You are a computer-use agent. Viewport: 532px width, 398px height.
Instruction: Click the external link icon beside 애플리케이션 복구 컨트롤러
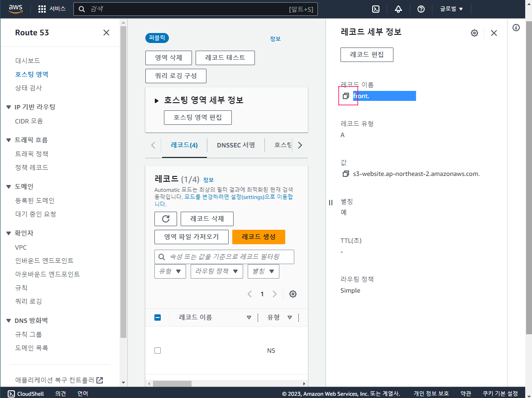(x=100, y=380)
